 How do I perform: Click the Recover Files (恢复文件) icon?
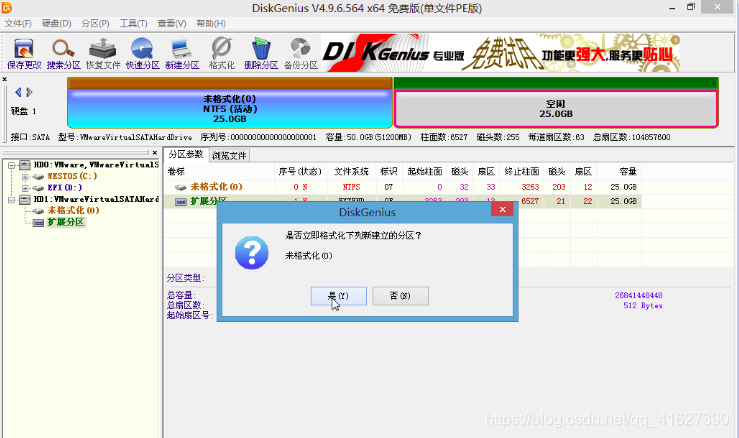pos(103,53)
